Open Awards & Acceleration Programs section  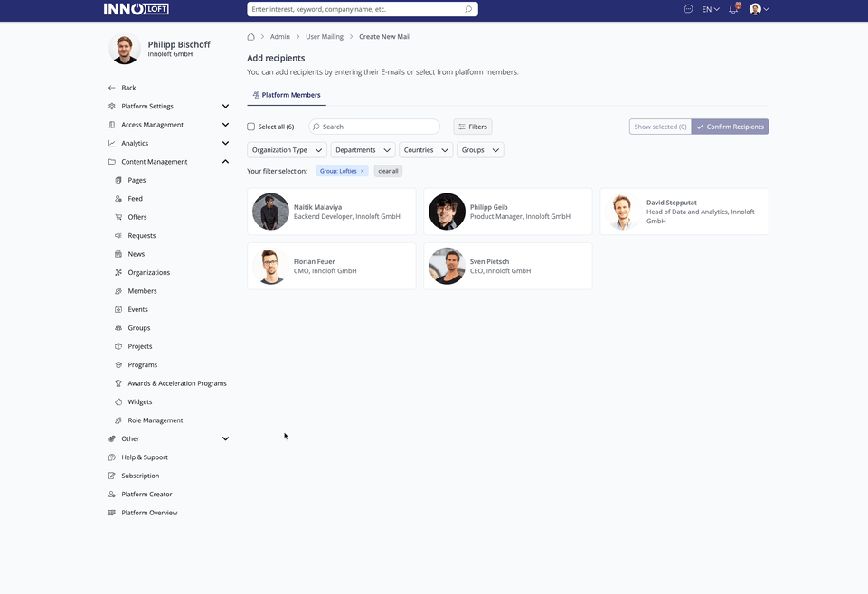176,383
